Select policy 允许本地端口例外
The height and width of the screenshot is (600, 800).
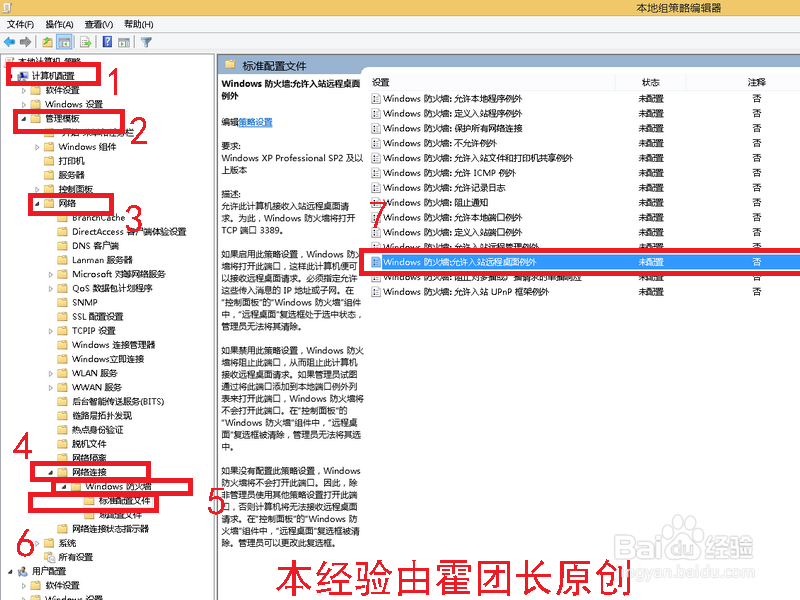click(453, 217)
